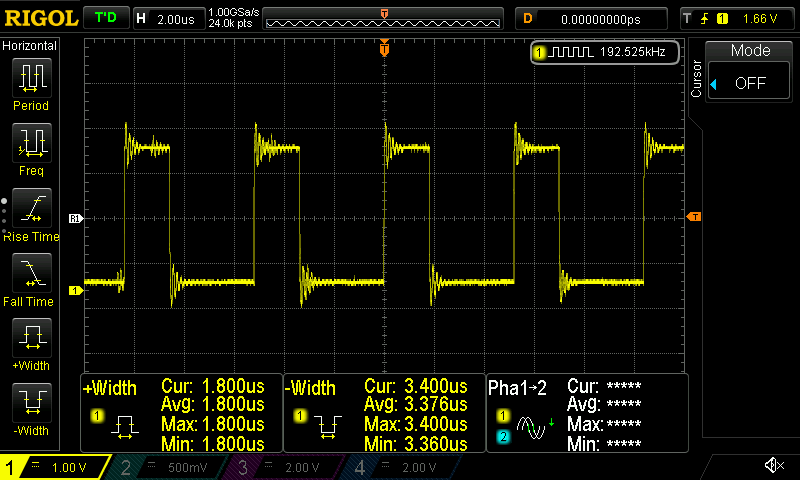Viewport: 800px width, 480px height.
Task: Click the speaker mute icon
Action: tap(773, 466)
